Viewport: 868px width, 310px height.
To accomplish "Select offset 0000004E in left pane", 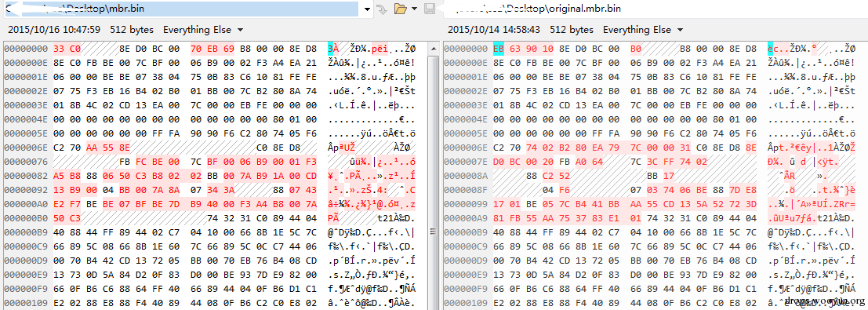I will [25, 119].
